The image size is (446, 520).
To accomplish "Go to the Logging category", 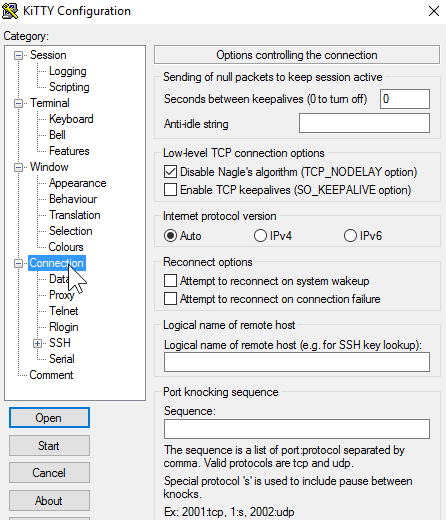I will pyautogui.click(x=68, y=71).
